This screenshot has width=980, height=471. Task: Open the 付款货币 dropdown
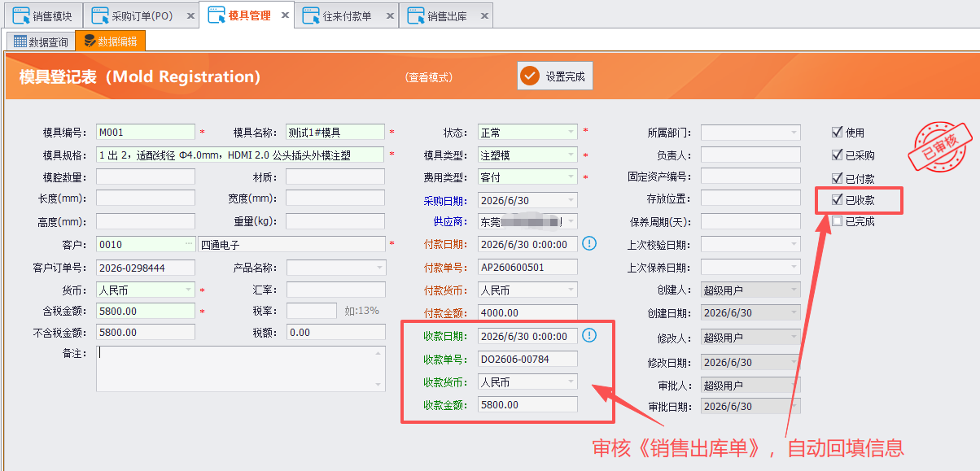click(571, 290)
